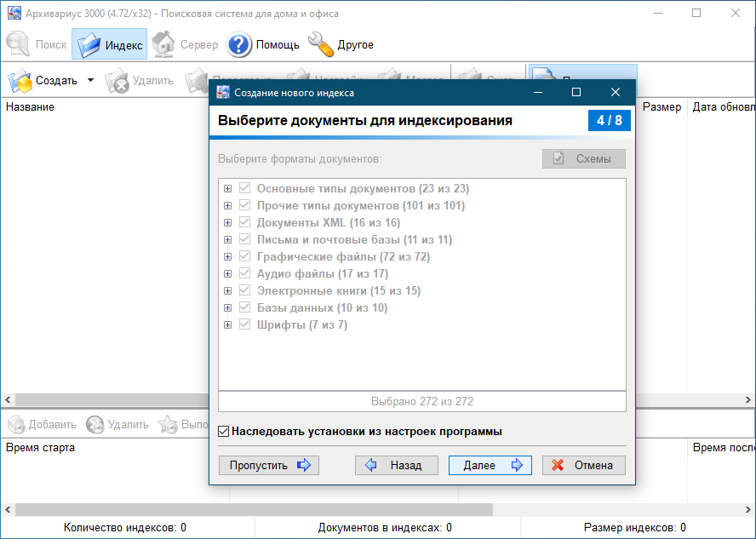
Task: Click the 4 / 8 step indicator
Action: (x=610, y=121)
